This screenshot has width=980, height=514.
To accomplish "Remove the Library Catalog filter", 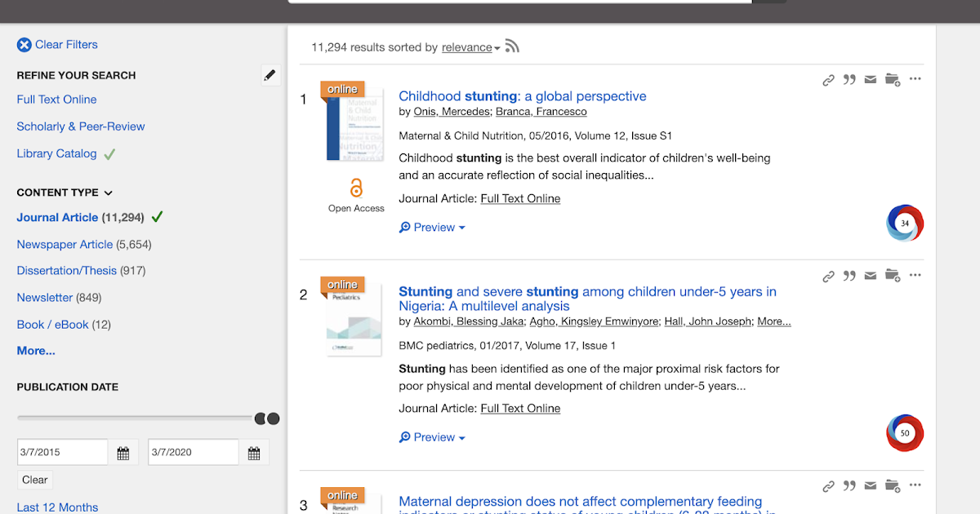I will coord(56,153).
